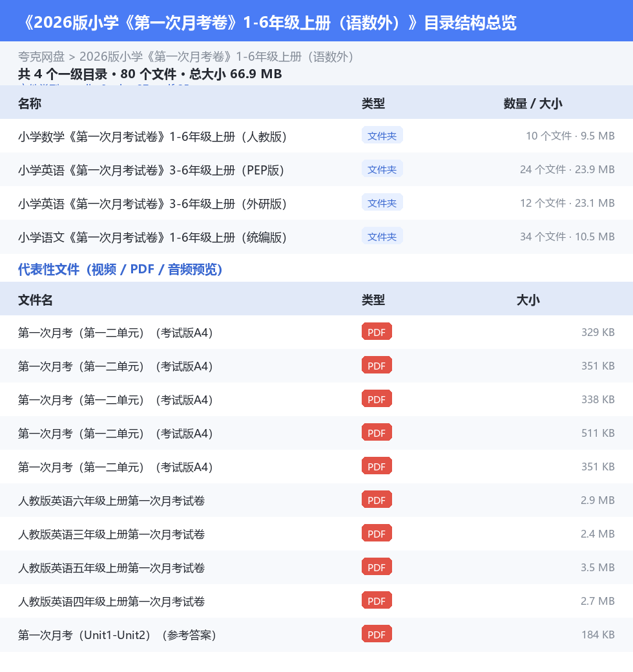
Task: Click the 类型 header above the 文件夹 badges
Action: [x=373, y=103]
